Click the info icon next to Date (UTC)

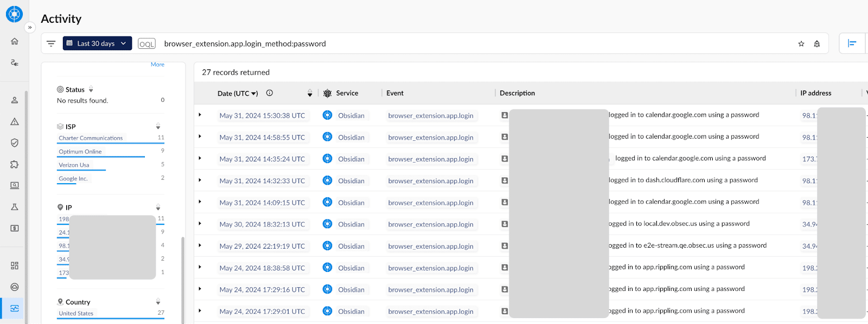[x=270, y=93]
